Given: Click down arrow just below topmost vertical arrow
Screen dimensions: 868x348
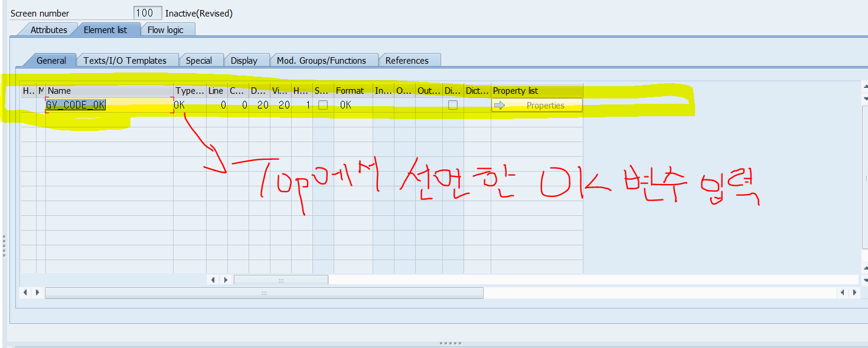Looking at the screenshot, I should 865,98.
